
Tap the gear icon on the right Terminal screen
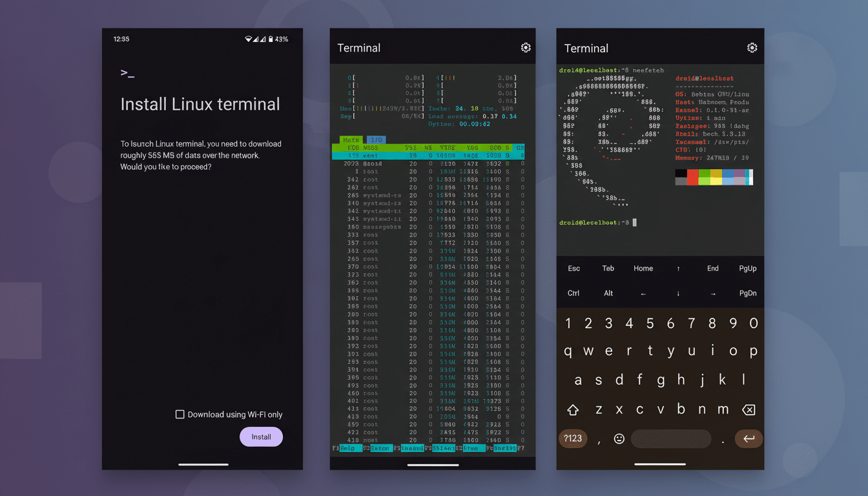click(752, 47)
